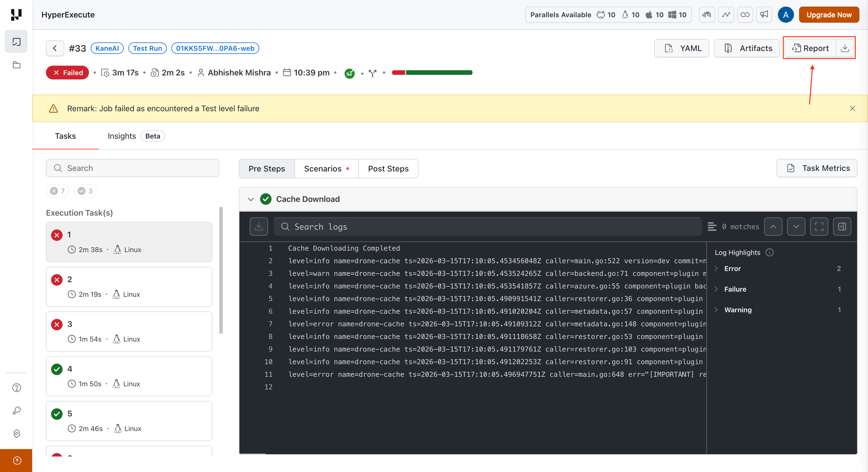
Task: Open the access keys icon in left sidebar
Action: [x=16, y=410]
